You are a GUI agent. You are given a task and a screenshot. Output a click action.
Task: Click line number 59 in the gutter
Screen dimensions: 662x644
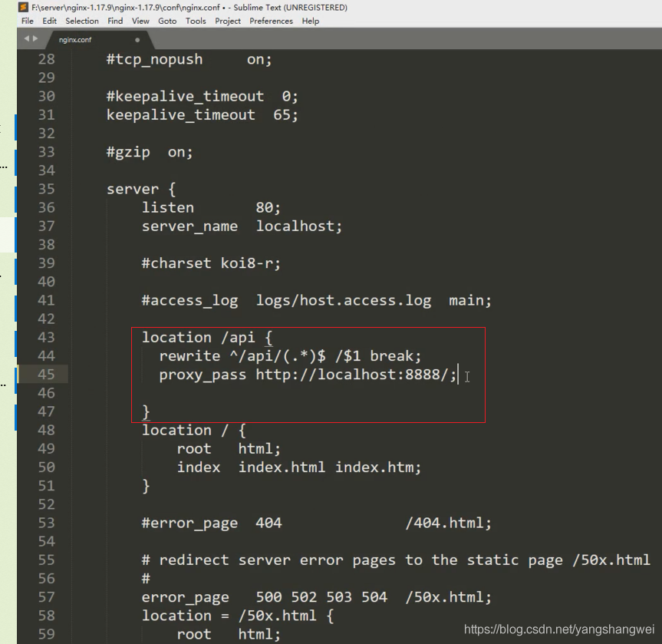[47, 634]
